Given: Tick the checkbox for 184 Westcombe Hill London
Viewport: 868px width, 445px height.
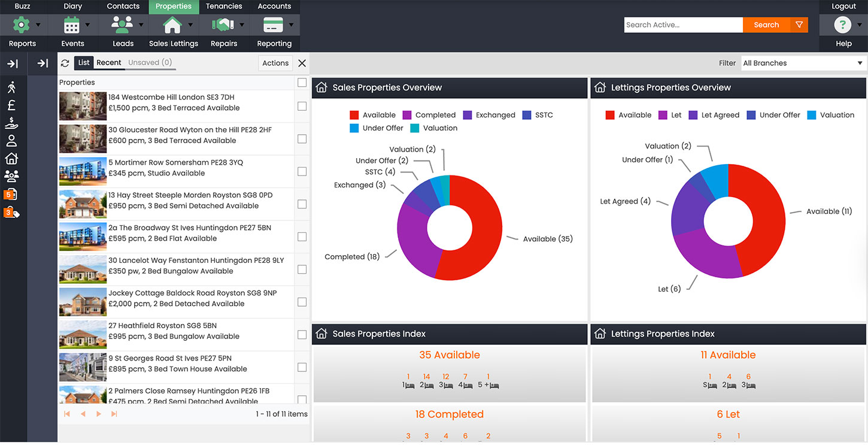Looking at the screenshot, I should [x=302, y=105].
